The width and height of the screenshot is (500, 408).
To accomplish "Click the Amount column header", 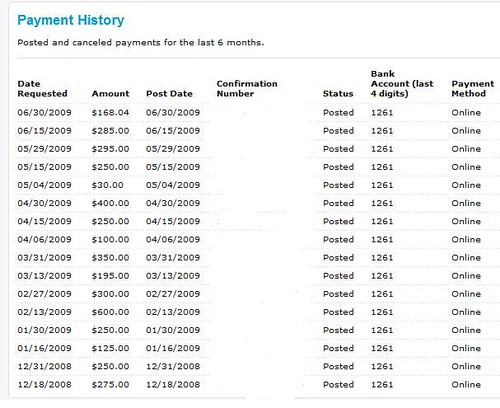I will coord(110,94).
